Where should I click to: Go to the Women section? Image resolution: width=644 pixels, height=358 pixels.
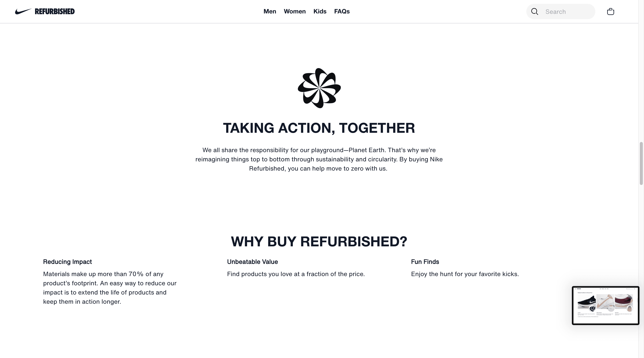coord(295,12)
